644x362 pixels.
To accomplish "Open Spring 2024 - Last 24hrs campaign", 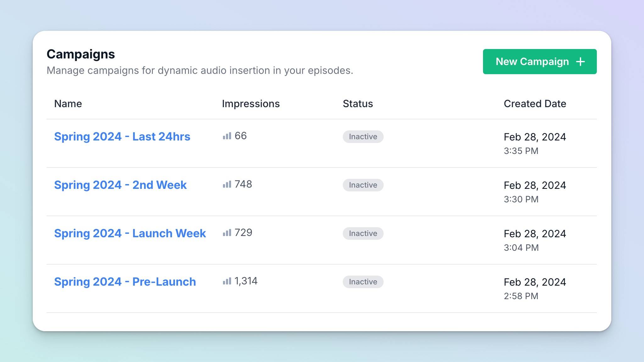I will click(122, 137).
